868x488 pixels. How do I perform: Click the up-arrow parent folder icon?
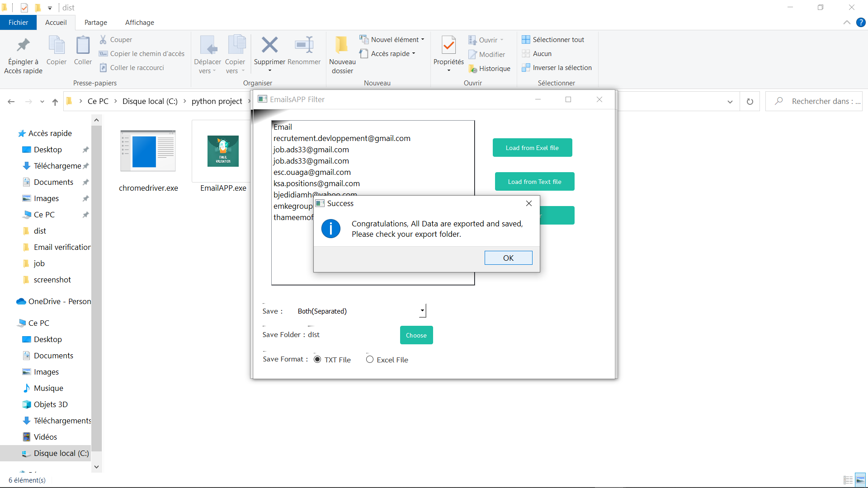[x=55, y=102]
